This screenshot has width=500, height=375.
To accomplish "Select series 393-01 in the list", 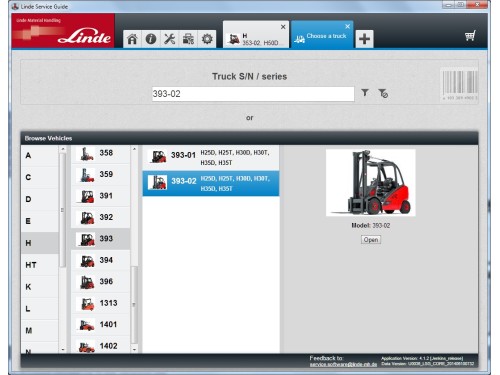I will 211,157.
